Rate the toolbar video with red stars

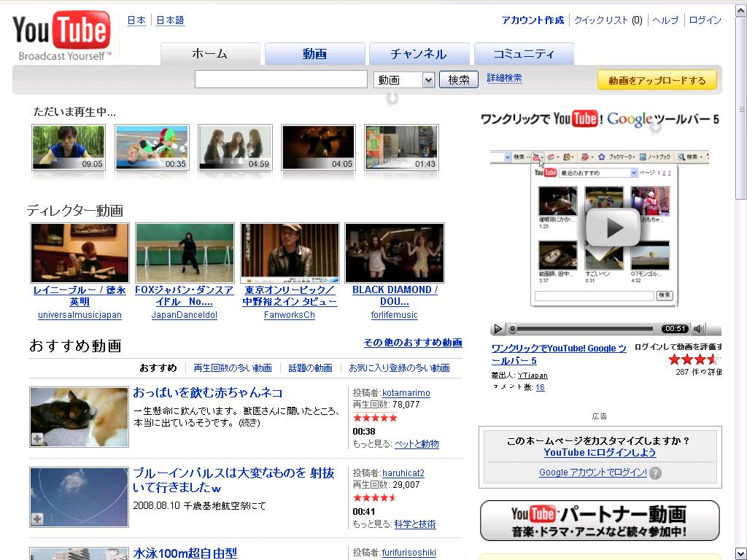click(x=694, y=359)
